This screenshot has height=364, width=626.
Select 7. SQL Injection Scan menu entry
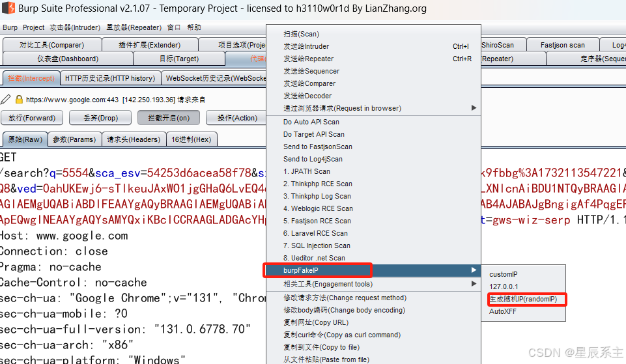click(x=373, y=245)
